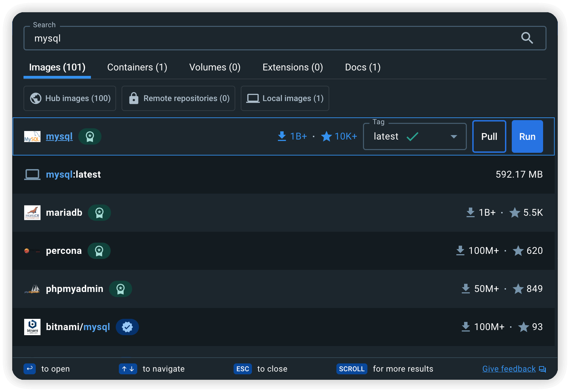Select the phpmyadmin result
Viewport: 570px width, 392px height.
pos(284,289)
